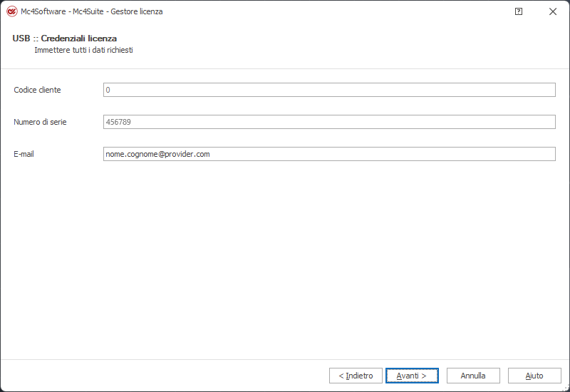Click the resize grip in window corner

click(566, 388)
